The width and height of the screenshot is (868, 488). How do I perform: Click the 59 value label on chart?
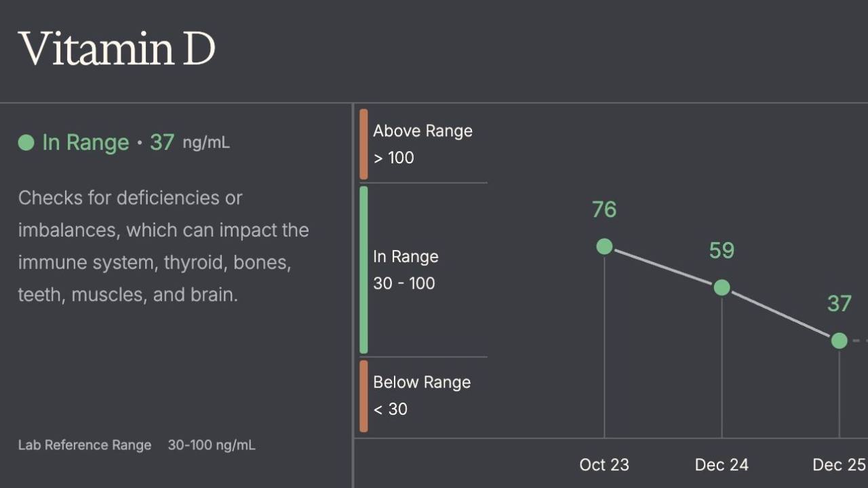tap(722, 251)
